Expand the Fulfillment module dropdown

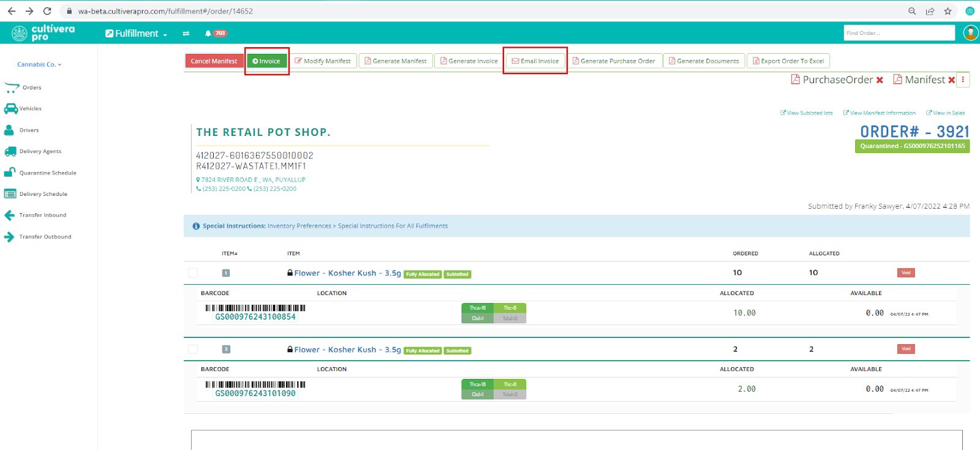pos(137,34)
